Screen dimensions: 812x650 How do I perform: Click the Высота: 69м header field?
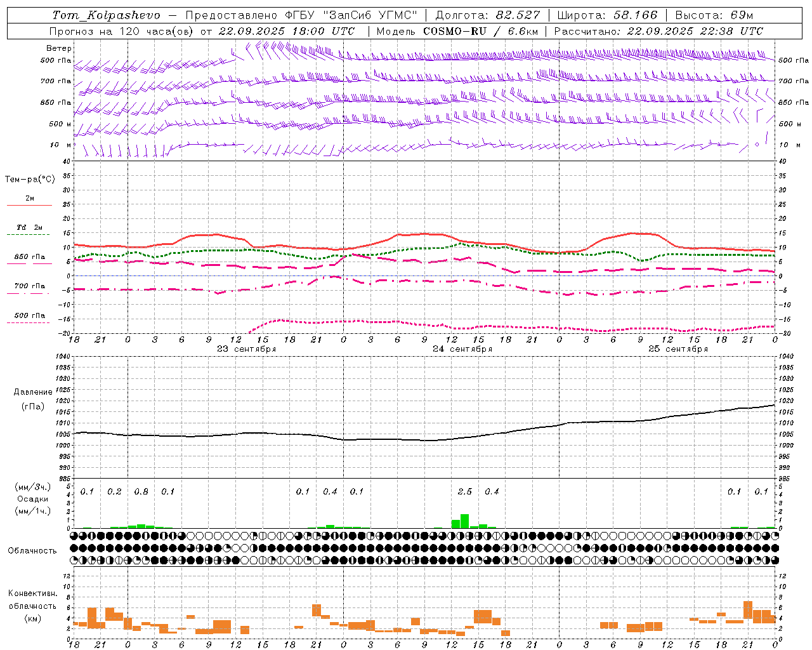[x=714, y=15]
